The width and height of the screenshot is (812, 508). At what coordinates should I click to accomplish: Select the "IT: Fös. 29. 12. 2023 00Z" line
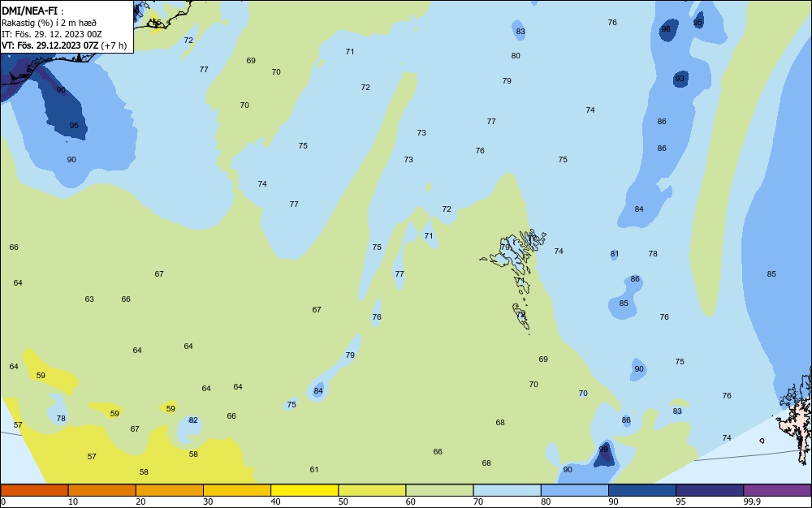pos(52,34)
